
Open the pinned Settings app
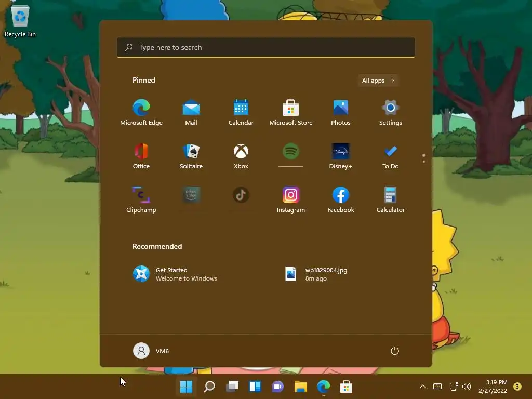[391, 113]
